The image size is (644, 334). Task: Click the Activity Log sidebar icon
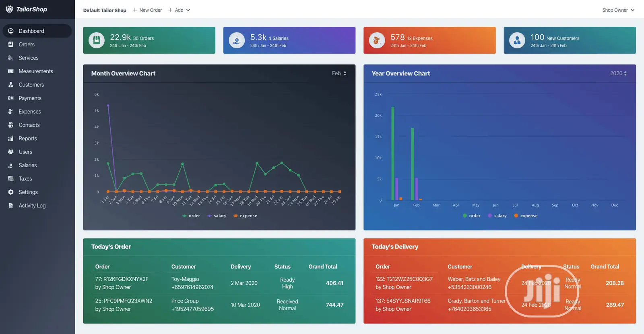11,205
